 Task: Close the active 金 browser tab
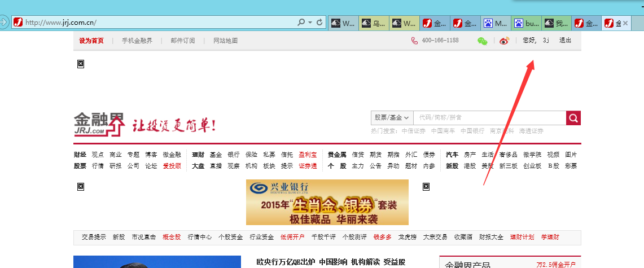(x=625, y=23)
